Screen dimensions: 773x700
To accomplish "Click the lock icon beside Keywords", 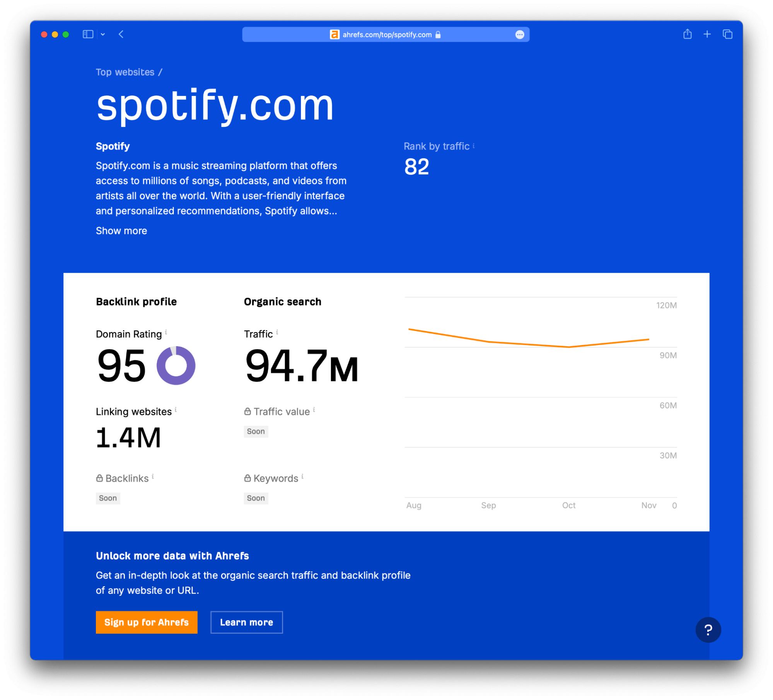I will (x=247, y=478).
